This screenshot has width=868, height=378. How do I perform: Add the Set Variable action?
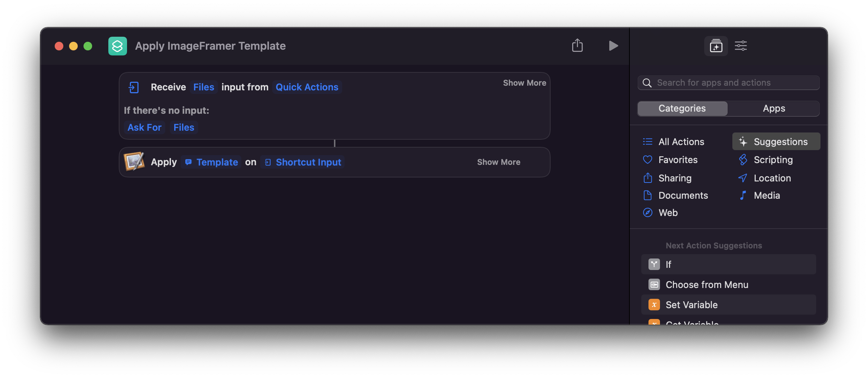[728, 305]
